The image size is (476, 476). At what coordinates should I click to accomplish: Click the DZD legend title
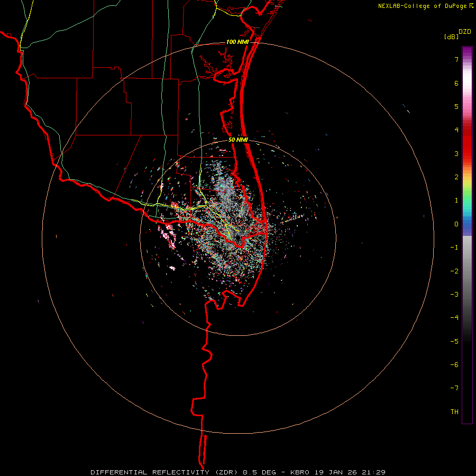click(465, 32)
